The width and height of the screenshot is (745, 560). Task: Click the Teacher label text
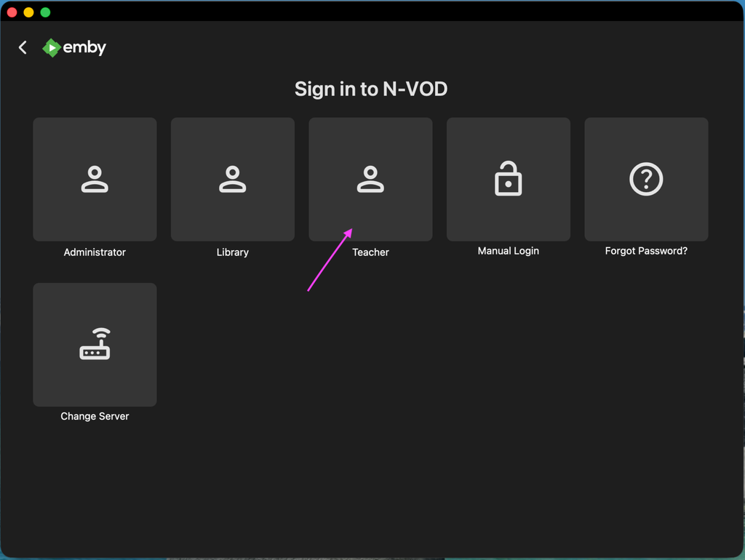(x=370, y=252)
